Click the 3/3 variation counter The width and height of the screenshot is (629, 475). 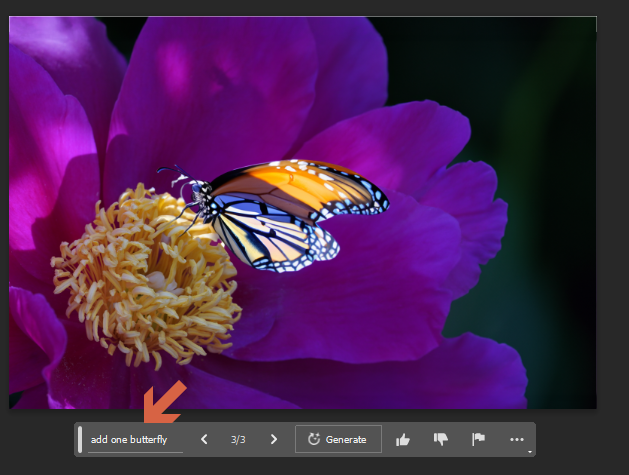pyautogui.click(x=238, y=440)
